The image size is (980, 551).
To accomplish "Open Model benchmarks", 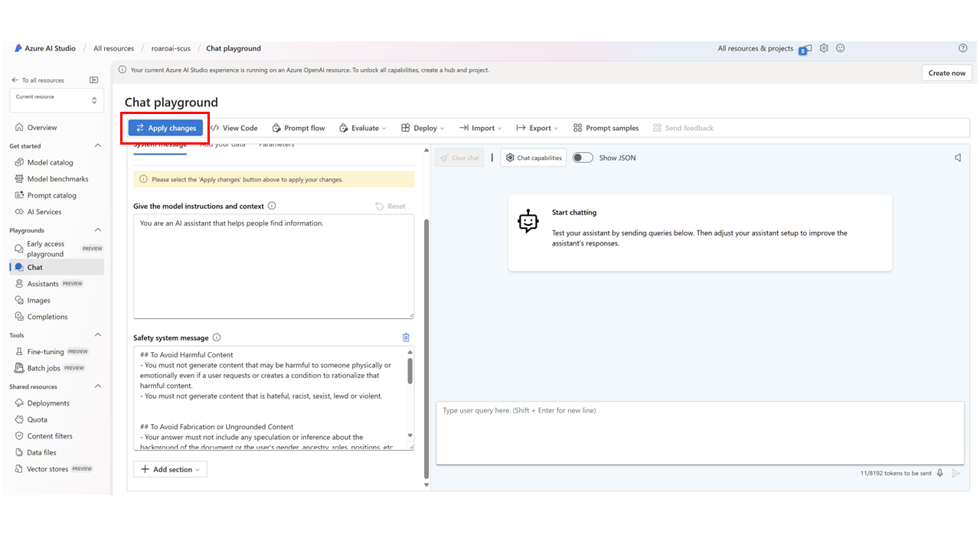I will (x=53, y=179).
